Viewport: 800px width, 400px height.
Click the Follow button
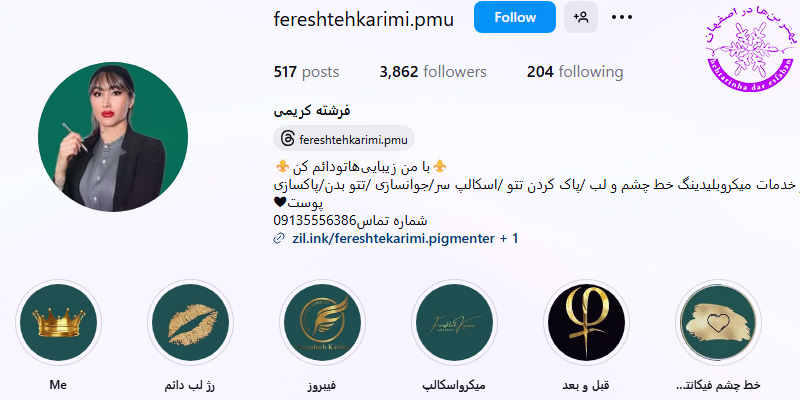point(515,17)
